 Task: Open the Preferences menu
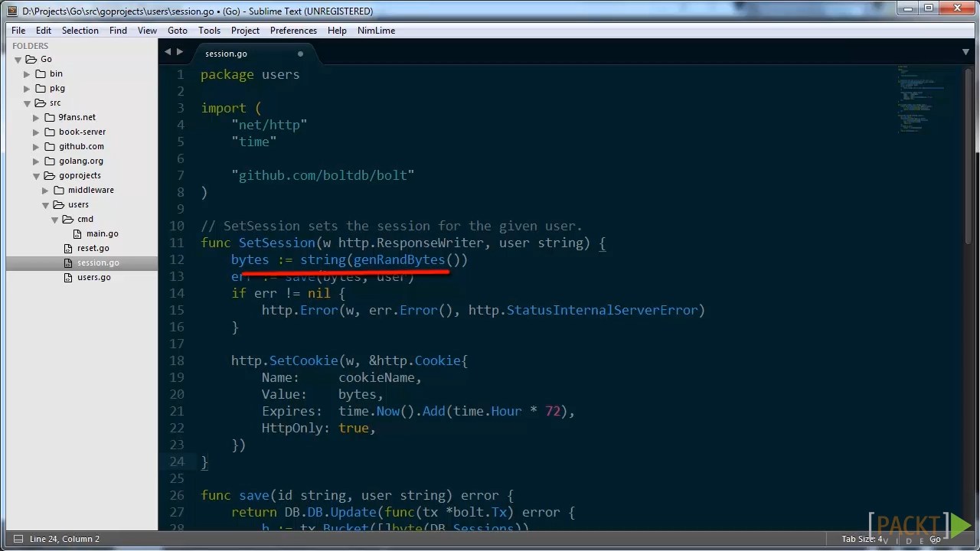293,31
